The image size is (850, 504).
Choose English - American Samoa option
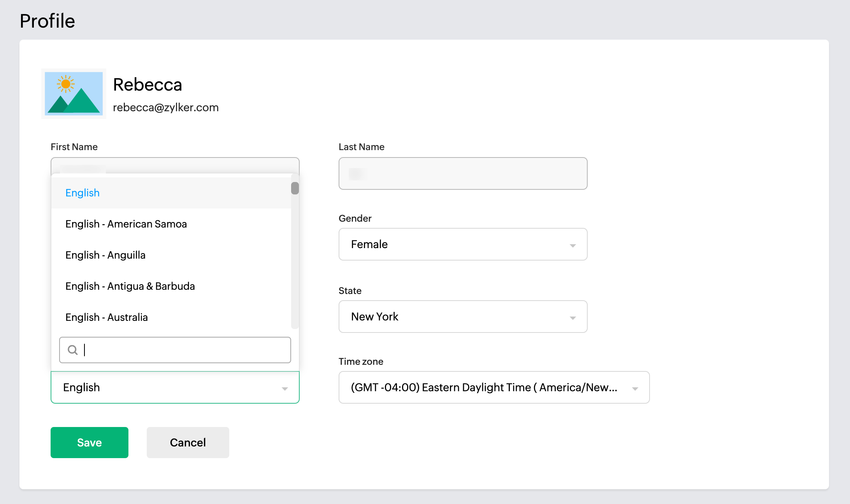click(126, 224)
